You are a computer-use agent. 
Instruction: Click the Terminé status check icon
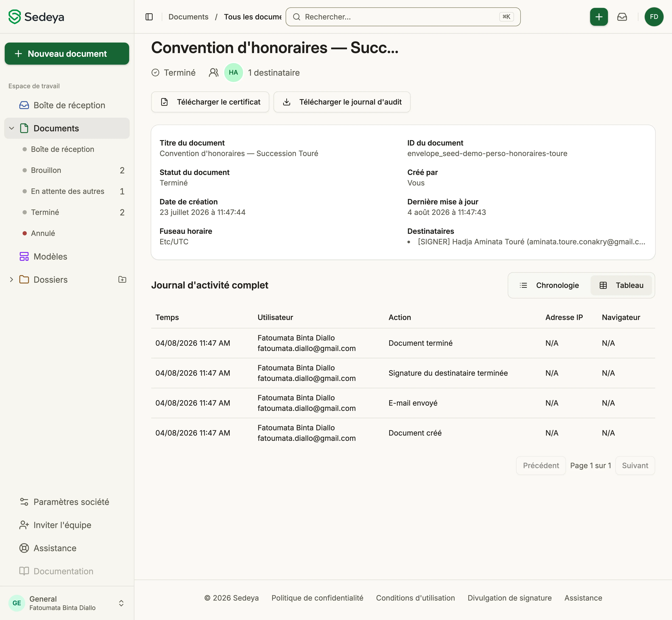155,73
